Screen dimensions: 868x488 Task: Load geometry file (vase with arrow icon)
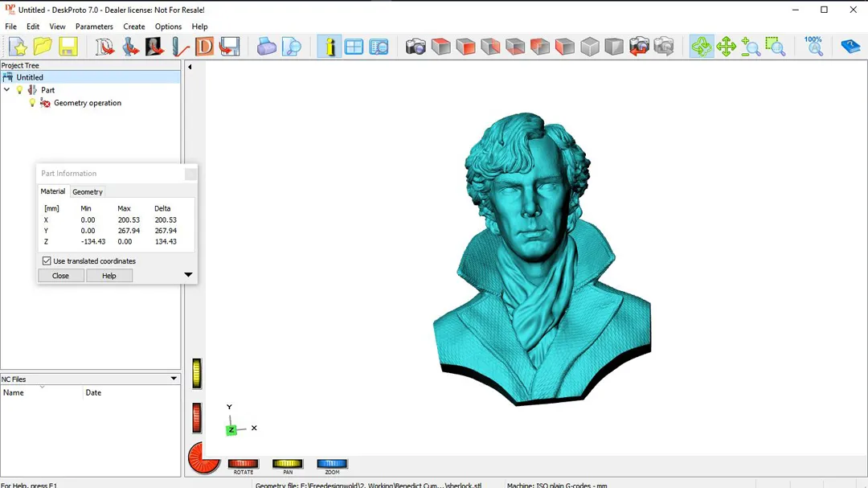click(x=129, y=47)
